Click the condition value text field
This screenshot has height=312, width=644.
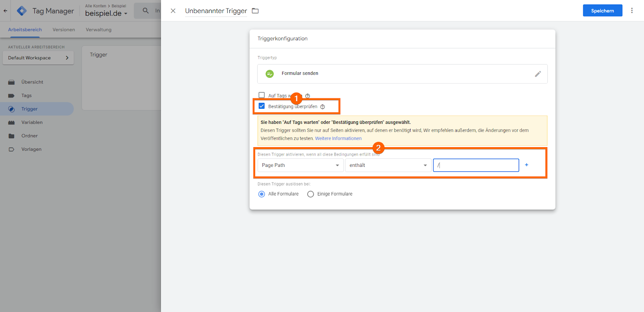pos(476,165)
